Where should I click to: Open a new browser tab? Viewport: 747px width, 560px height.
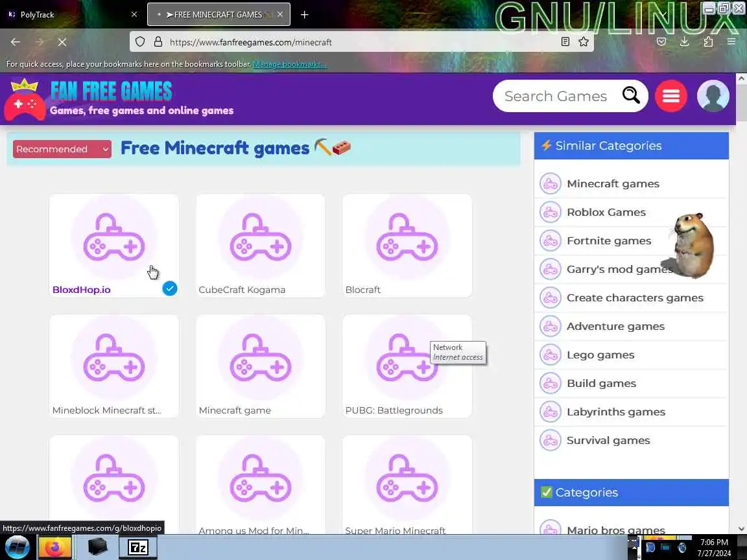coord(304,15)
